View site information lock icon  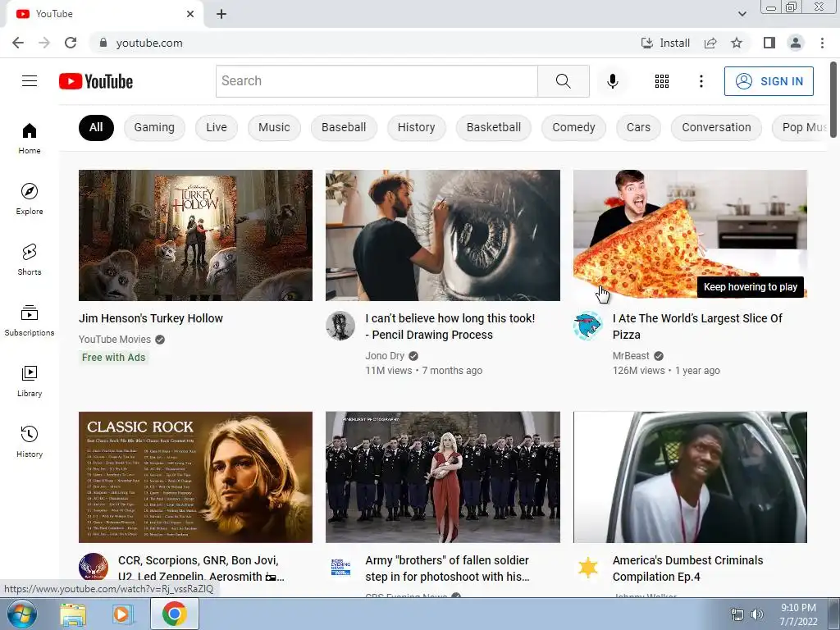point(103,43)
